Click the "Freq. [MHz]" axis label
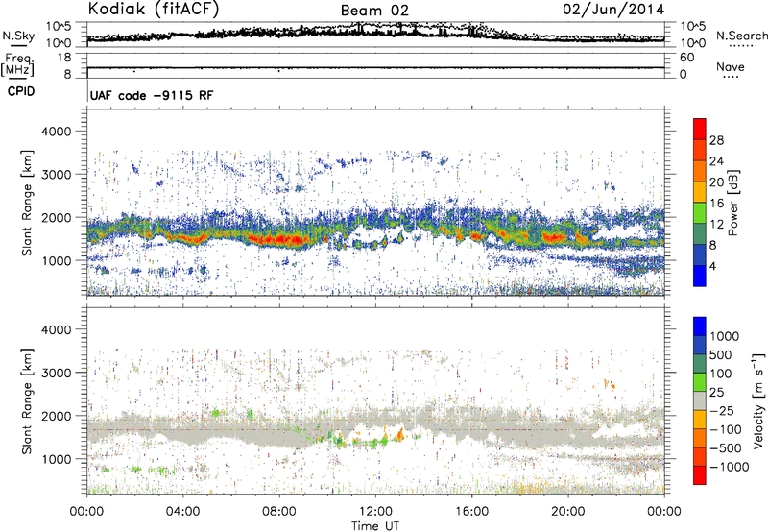This screenshot has height=532, width=768. coord(18,64)
